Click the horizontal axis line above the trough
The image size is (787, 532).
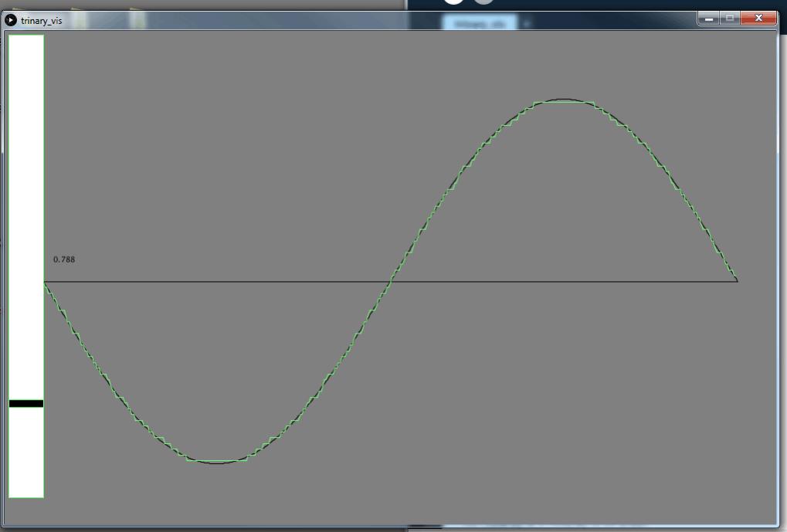(x=217, y=281)
